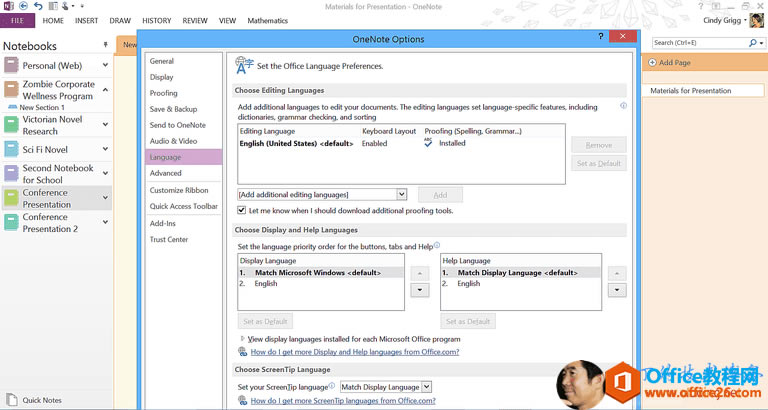Screen dimensions: 768x410
Task: Expand the Victorian Novel Research chevron
Action: pyautogui.click(x=105, y=124)
